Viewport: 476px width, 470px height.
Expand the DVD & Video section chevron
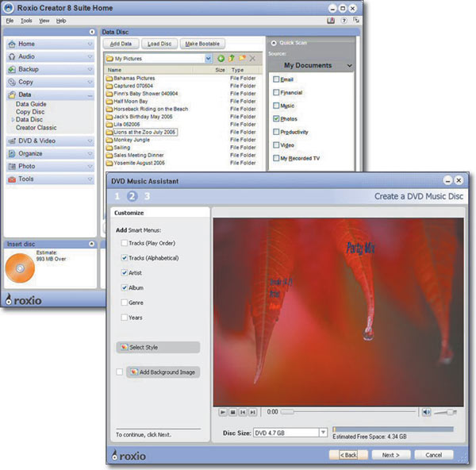pos(90,141)
